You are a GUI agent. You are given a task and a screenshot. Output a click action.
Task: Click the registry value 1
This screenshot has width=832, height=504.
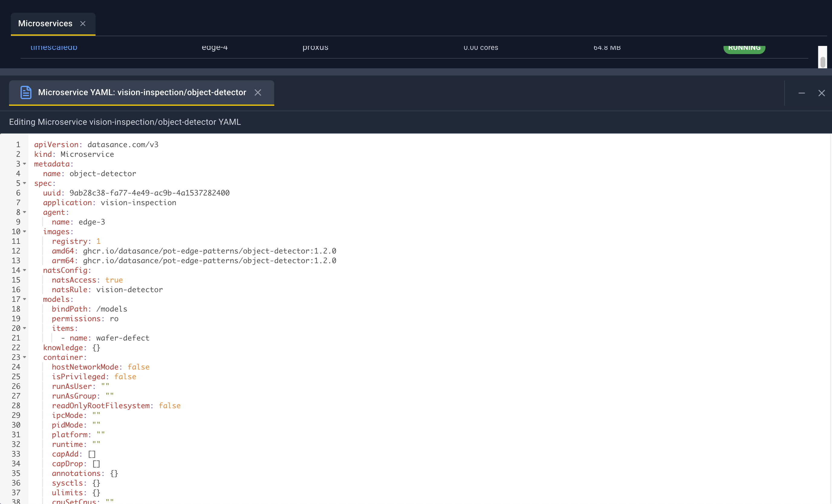[98, 241]
